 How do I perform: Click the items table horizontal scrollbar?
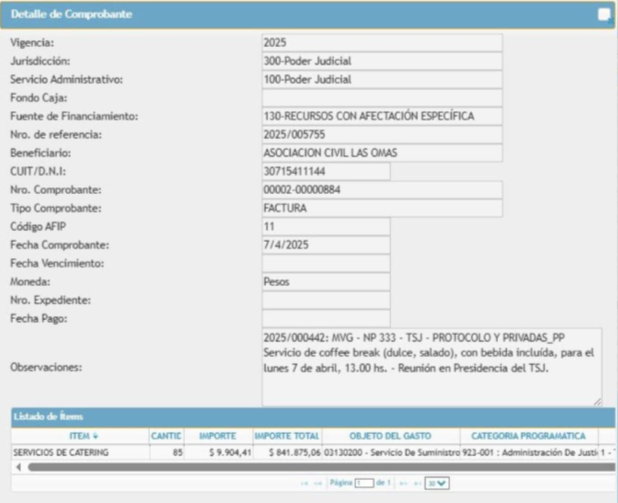coord(321,467)
